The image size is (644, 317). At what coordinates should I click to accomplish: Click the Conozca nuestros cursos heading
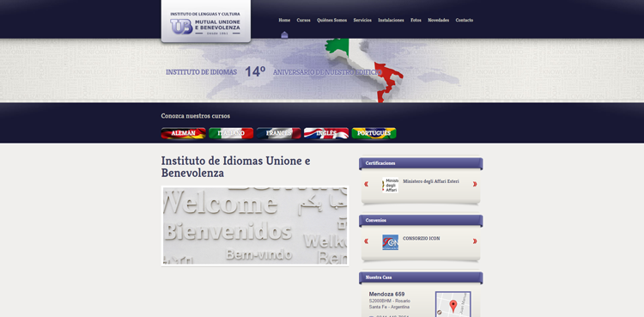click(196, 116)
